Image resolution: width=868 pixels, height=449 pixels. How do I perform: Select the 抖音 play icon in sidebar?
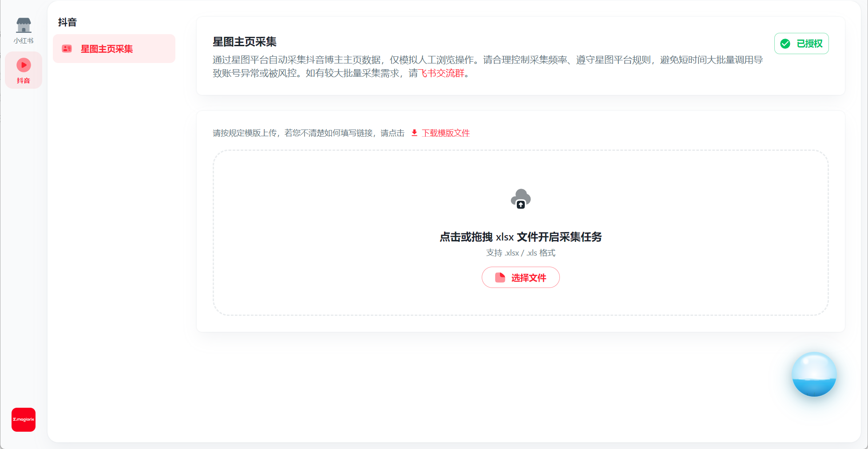24,70
